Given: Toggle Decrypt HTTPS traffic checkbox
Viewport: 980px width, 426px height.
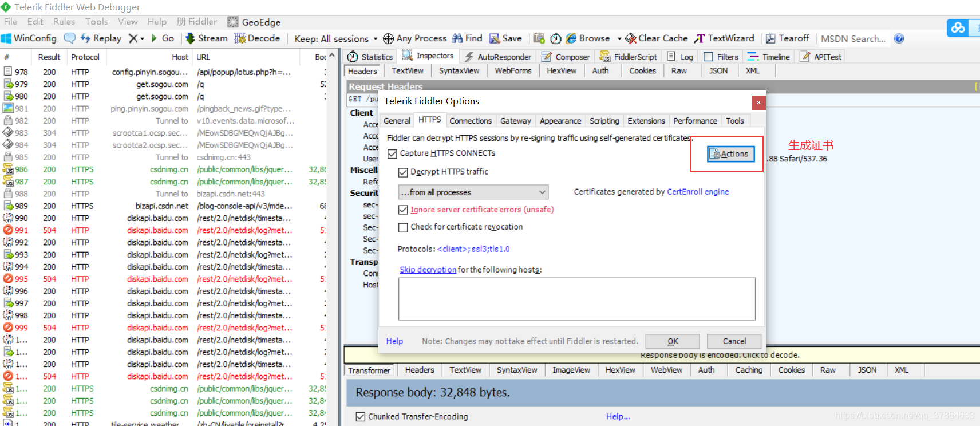Looking at the screenshot, I should tap(403, 172).
